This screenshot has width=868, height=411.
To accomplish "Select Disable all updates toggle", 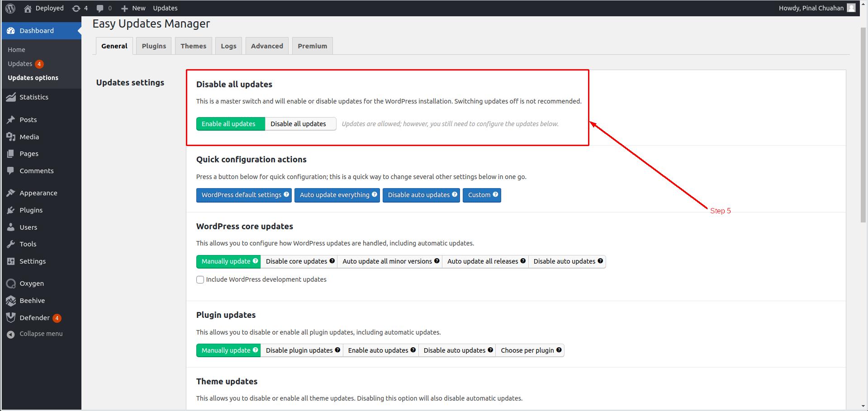I will [x=300, y=124].
